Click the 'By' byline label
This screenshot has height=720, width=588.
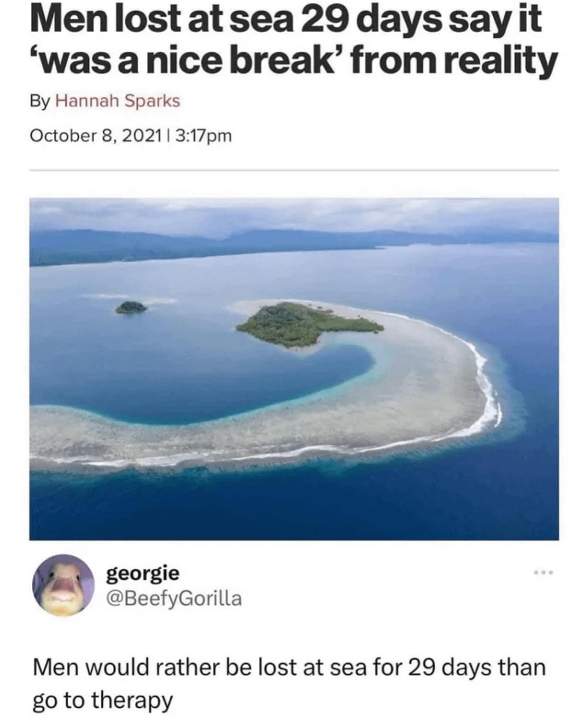(x=40, y=101)
